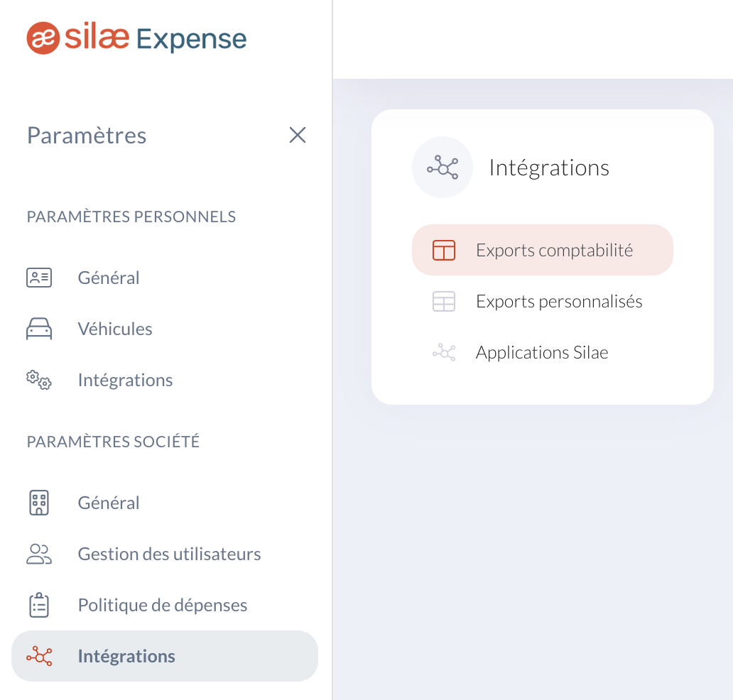Click the building icon for company Général

39,503
